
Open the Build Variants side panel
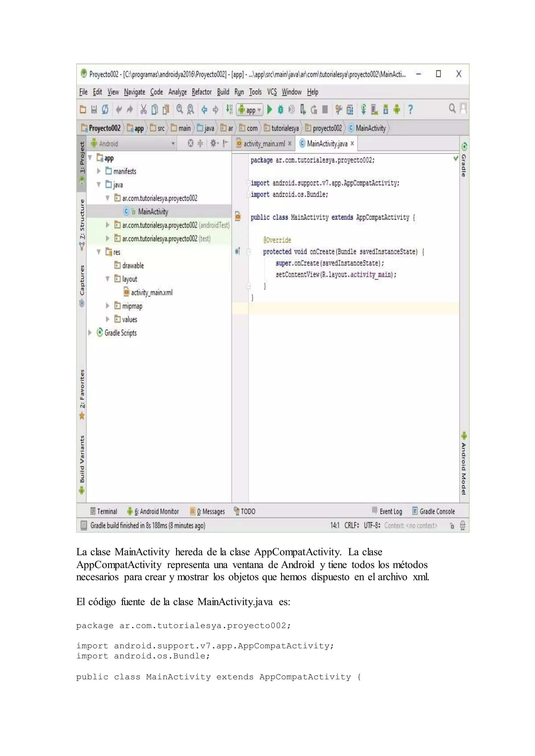pos(82,465)
